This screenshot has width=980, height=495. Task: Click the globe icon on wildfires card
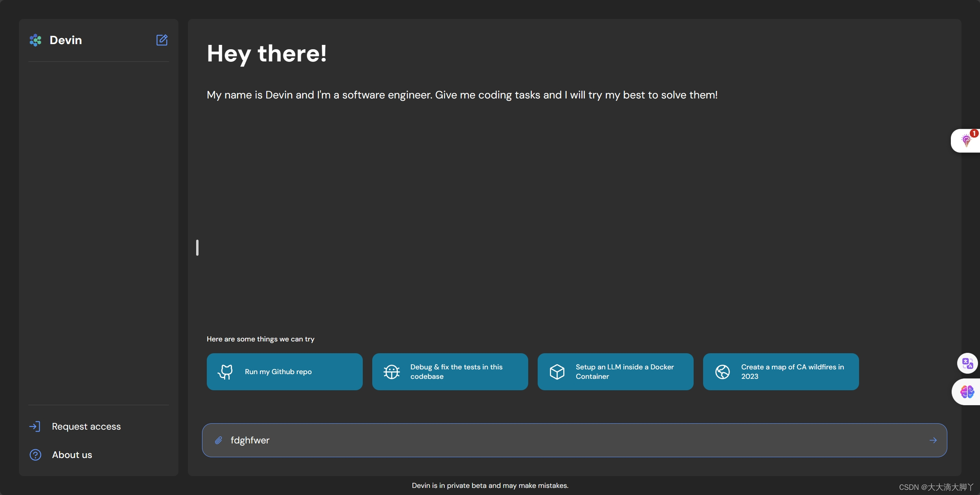(x=722, y=372)
